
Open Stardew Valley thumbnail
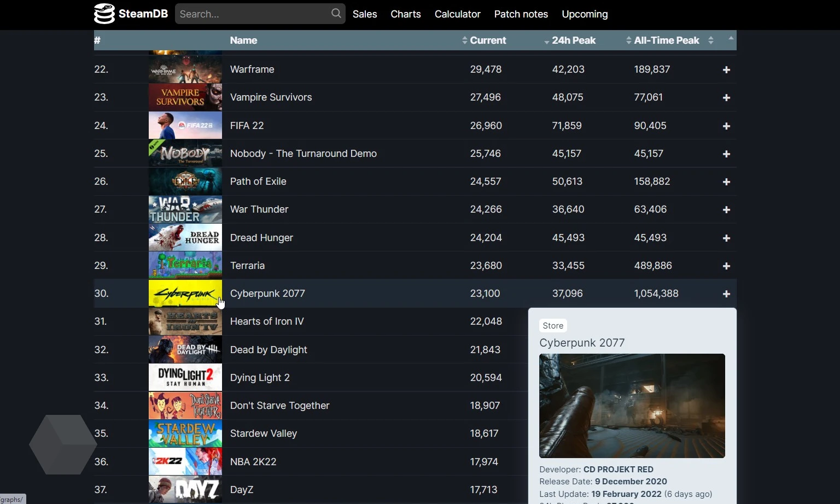pos(185,433)
